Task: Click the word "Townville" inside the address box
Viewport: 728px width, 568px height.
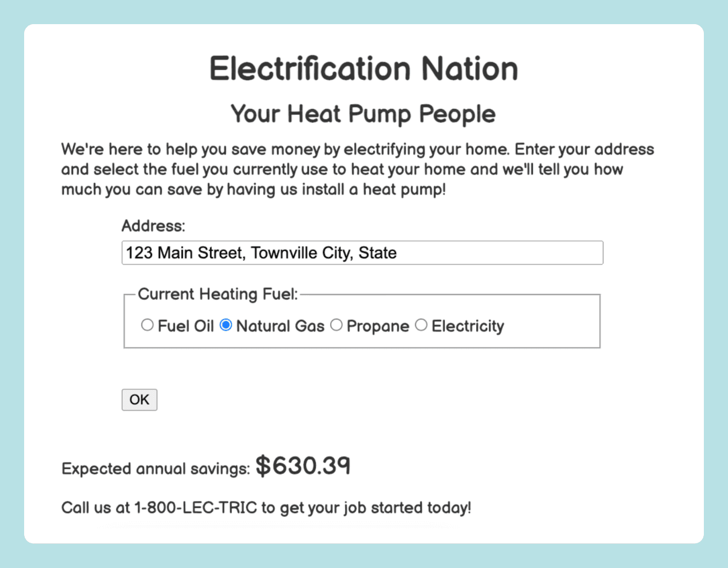Action: point(279,252)
